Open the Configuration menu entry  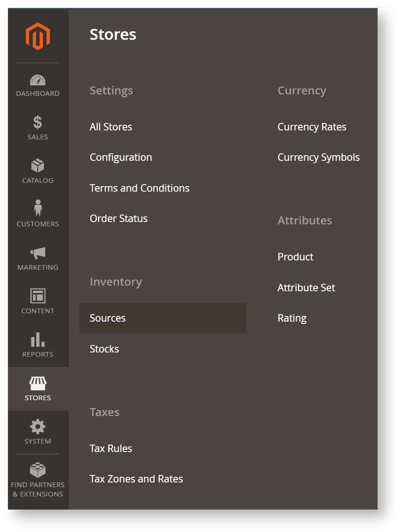tap(121, 158)
